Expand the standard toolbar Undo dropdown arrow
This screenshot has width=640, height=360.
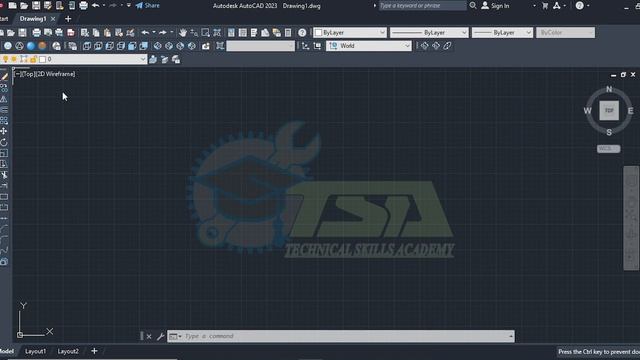click(153, 33)
